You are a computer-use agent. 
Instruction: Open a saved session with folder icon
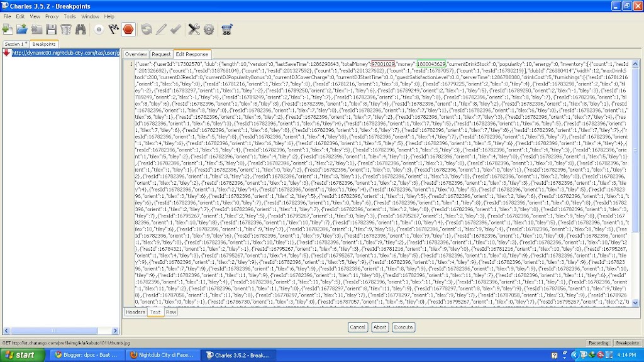22,29
